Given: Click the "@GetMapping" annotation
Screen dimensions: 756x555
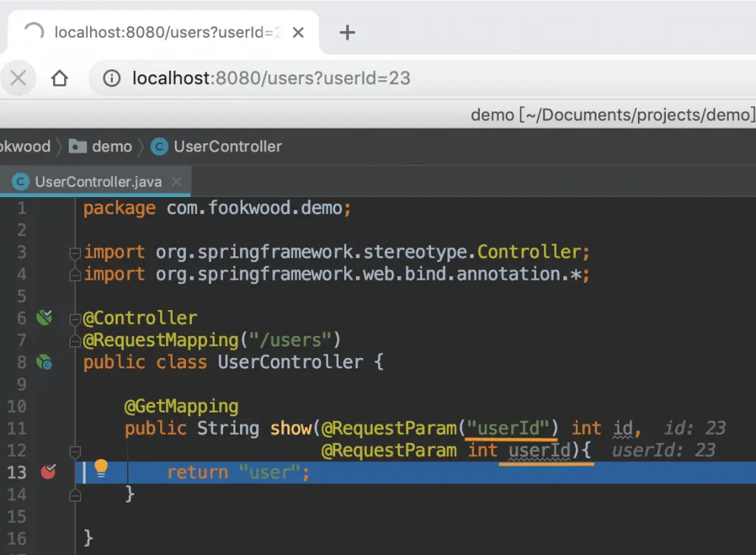Looking at the screenshot, I should (182, 406).
